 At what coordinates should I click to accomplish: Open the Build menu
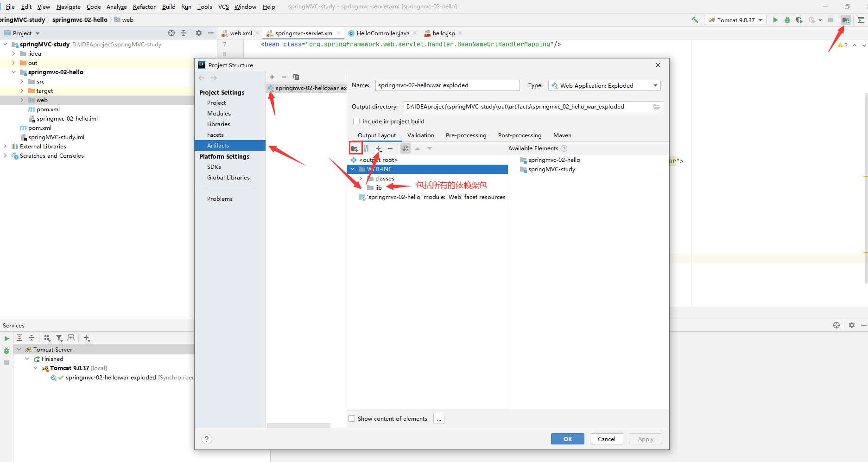point(169,6)
